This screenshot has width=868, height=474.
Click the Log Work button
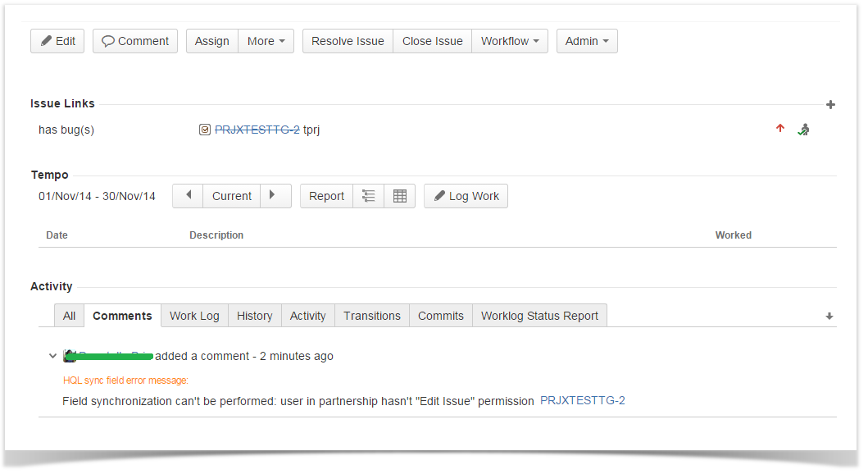tap(466, 196)
